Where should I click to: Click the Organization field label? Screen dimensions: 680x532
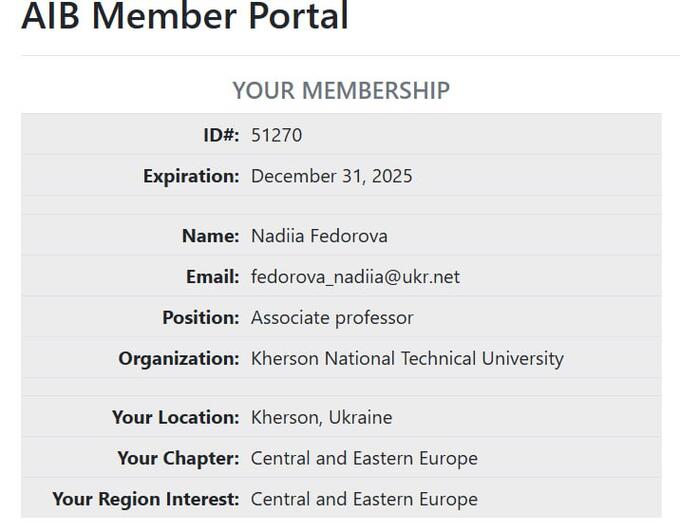click(179, 358)
